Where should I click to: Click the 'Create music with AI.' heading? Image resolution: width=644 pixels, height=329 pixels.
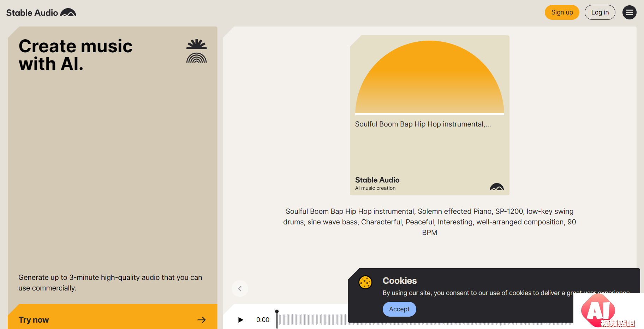pos(76,55)
